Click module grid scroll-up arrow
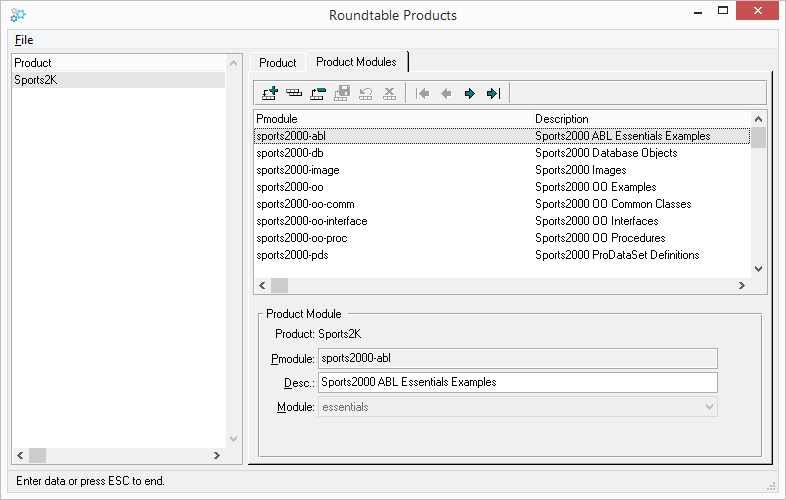The width and height of the screenshot is (786, 500). (758, 119)
